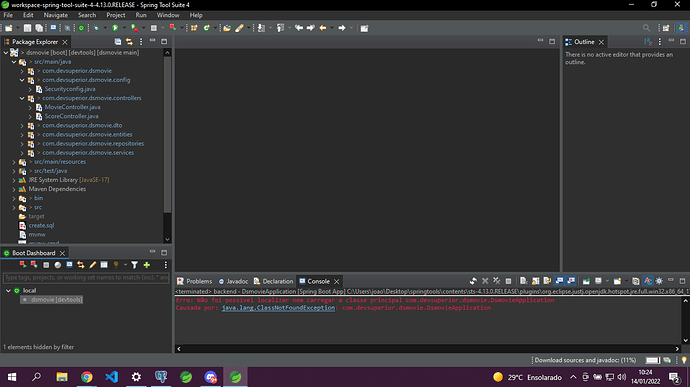Click the pencil Toggle Mark Occurrences icon
Viewport: 690px width, 387px height.
[x=239, y=28]
